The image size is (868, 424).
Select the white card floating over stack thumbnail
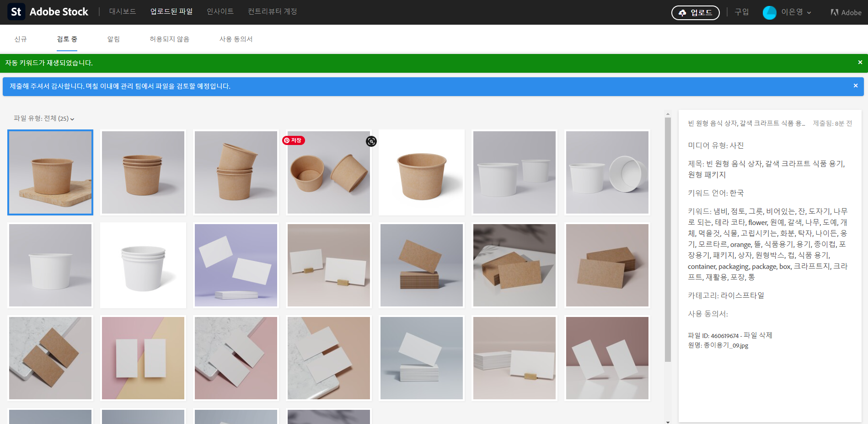(422, 358)
